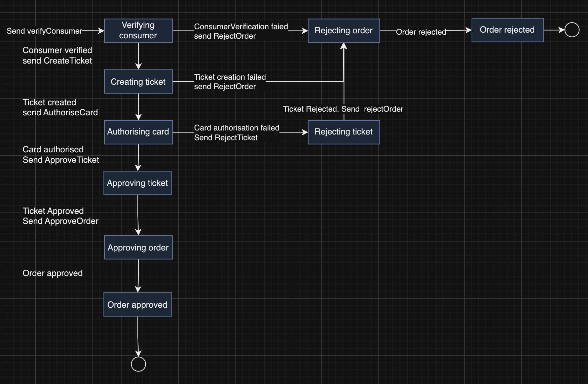Click the Rejecting ticket state box

[x=343, y=132]
